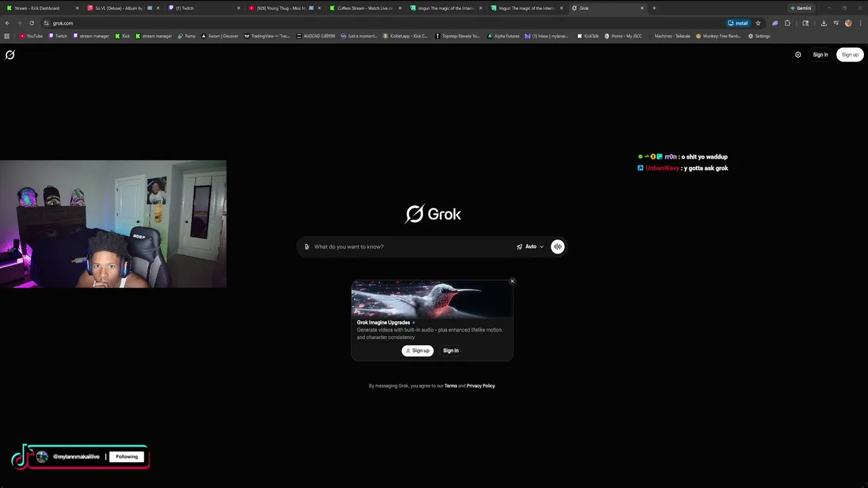This screenshot has height=488, width=868.
Task: Open Grok settings gear icon
Action: coord(798,55)
